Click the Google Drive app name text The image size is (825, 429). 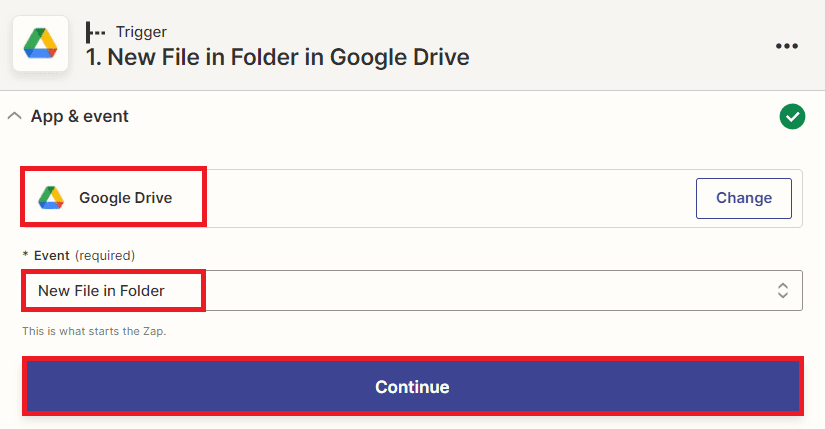point(126,198)
